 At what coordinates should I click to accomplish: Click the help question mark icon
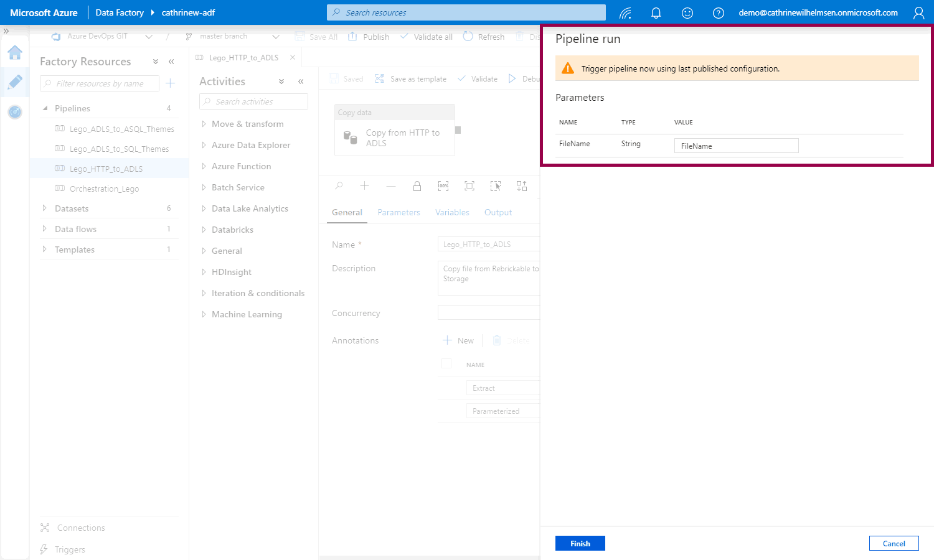718,13
